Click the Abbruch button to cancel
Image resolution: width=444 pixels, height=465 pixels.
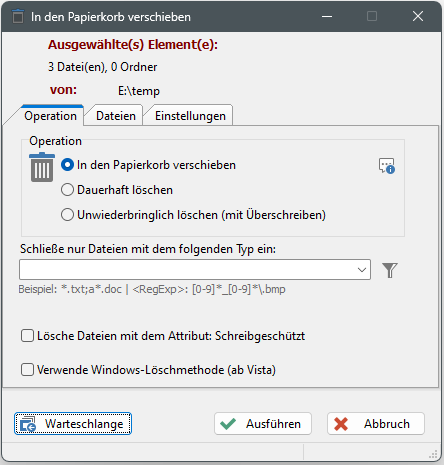376,424
